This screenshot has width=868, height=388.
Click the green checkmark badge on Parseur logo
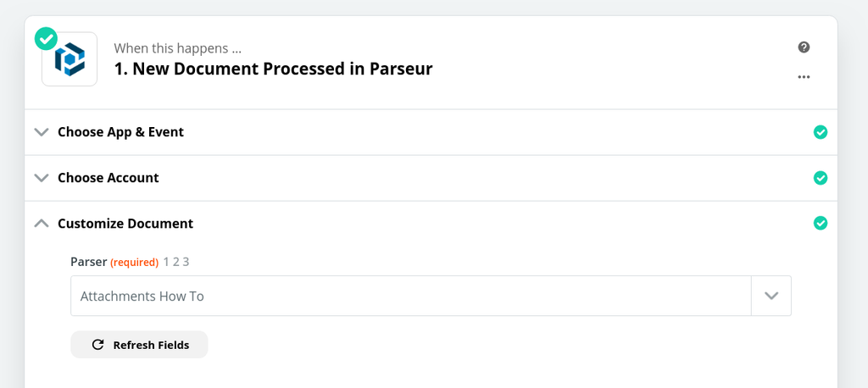pos(46,38)
